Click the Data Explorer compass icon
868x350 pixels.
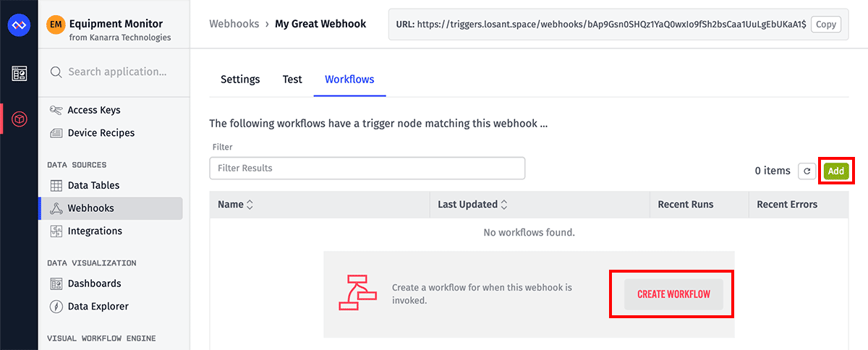pyautogui.click(x=56, y=307)
